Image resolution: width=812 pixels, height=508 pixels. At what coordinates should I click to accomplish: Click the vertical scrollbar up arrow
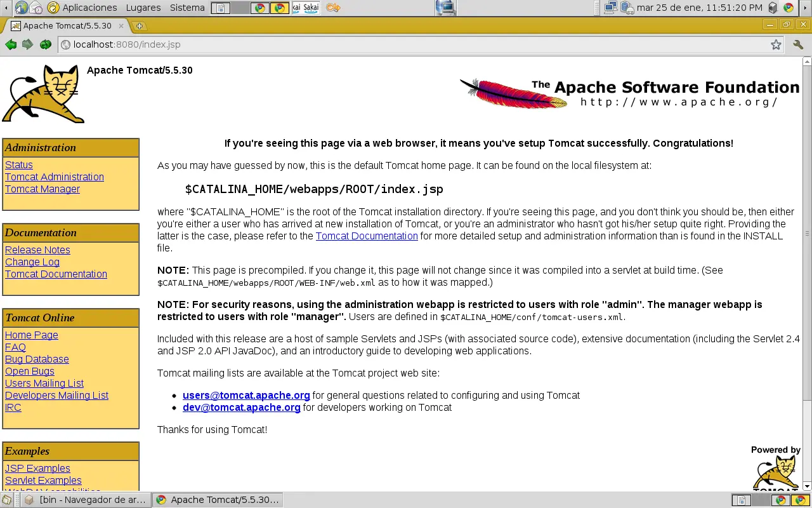click(x=807, y=62)
